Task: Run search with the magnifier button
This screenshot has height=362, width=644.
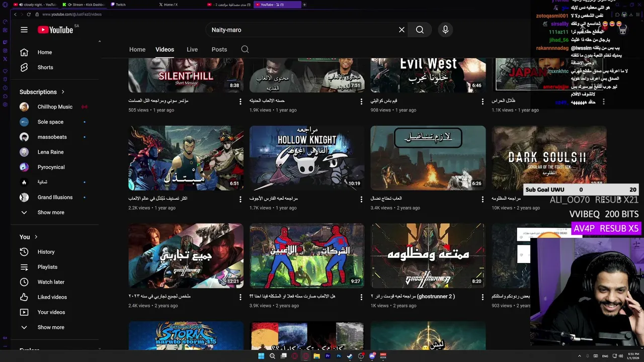Action: [x=420, y=30]
